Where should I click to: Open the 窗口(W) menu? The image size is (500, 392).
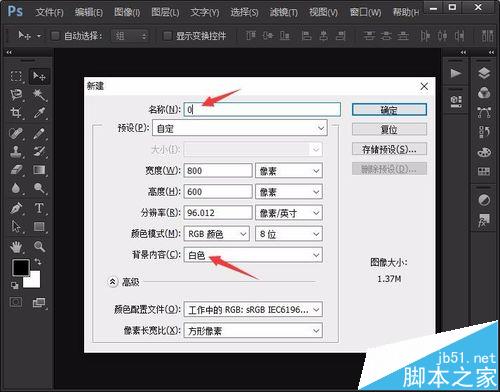click(x=366, y=12)
